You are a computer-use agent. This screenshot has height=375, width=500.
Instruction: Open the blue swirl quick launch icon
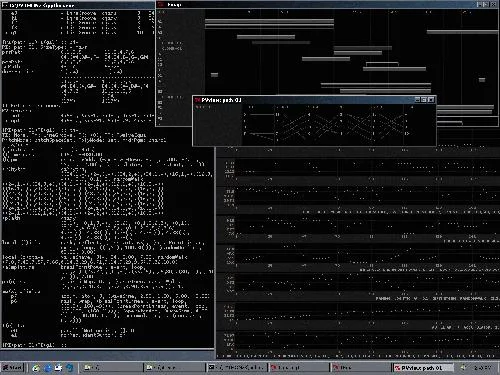(70, 368)
